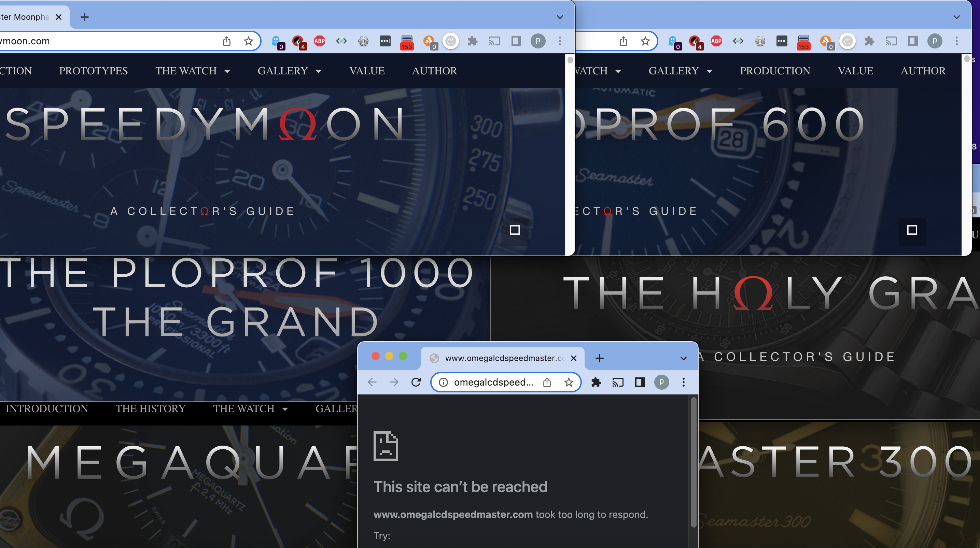Screen dimensions: 980x548
Task: Open new tab in omegalcdspeedmaster window
Action: [599, 358]
